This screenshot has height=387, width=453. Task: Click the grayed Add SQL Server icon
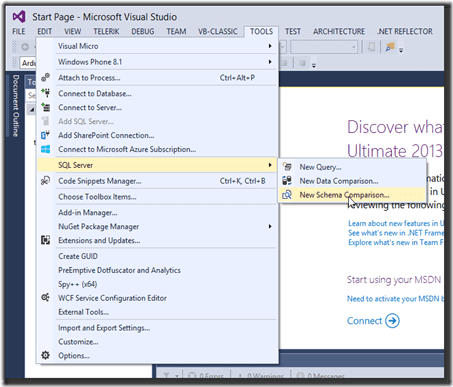46,121
